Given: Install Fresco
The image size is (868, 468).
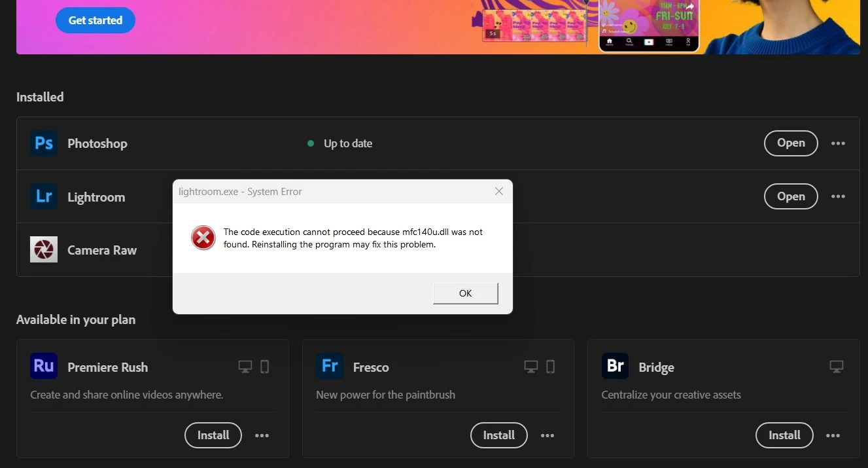Looking at the screenshot, I should [498, 435].
